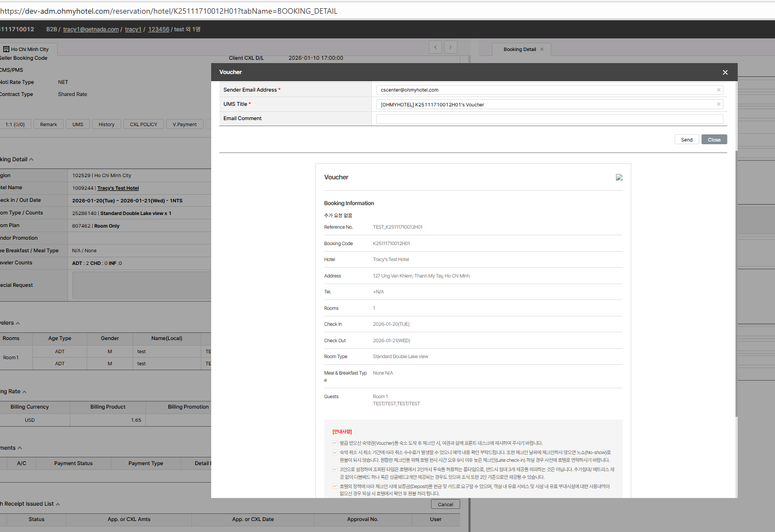
Task: Open the CXL POLICY tab
Action: coord(143,124)
